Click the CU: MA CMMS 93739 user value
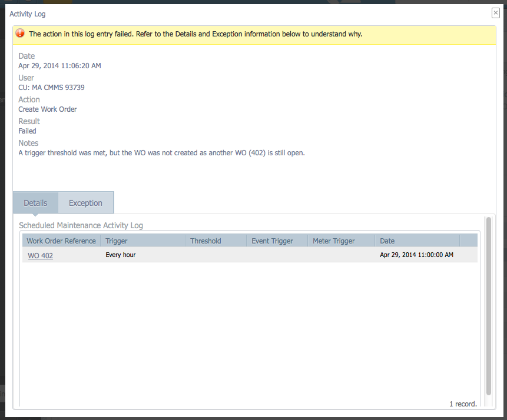Viewport: 507px width, 420px height. (x=50, y=87)
